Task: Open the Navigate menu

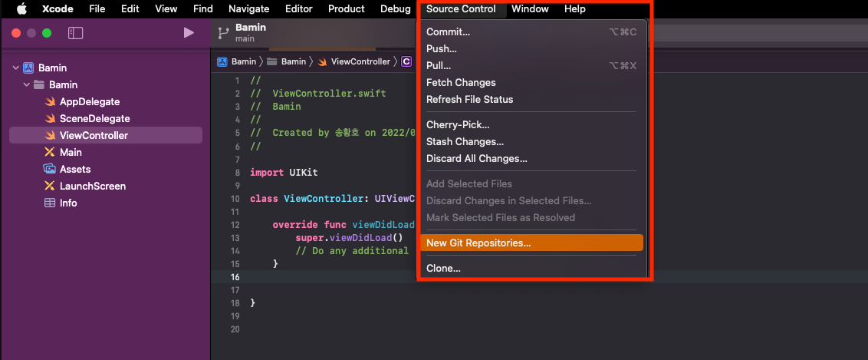Action: coord(248,9)
